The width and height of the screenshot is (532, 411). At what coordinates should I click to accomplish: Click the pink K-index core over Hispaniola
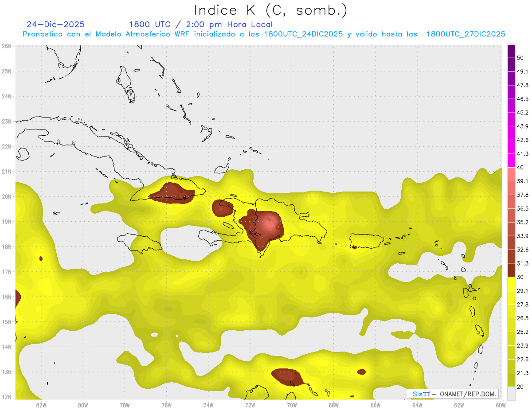[x=270, y=224]
